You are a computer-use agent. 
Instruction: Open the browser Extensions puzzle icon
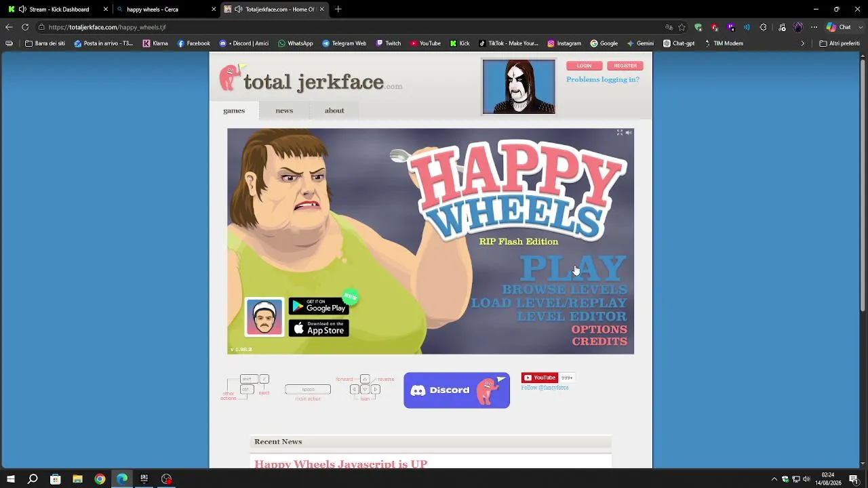coord(763,27)
